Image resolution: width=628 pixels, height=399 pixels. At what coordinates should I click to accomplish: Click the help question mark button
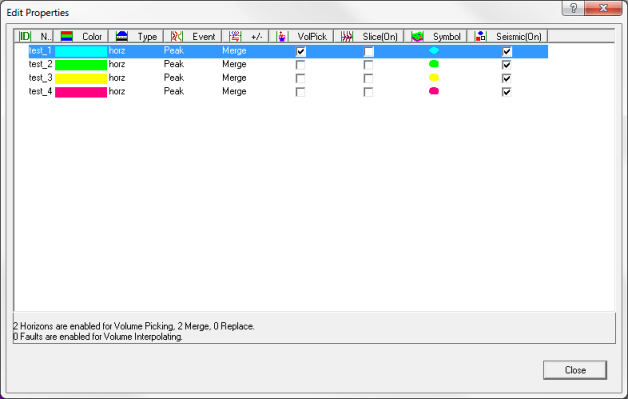[x=573, y=8]
